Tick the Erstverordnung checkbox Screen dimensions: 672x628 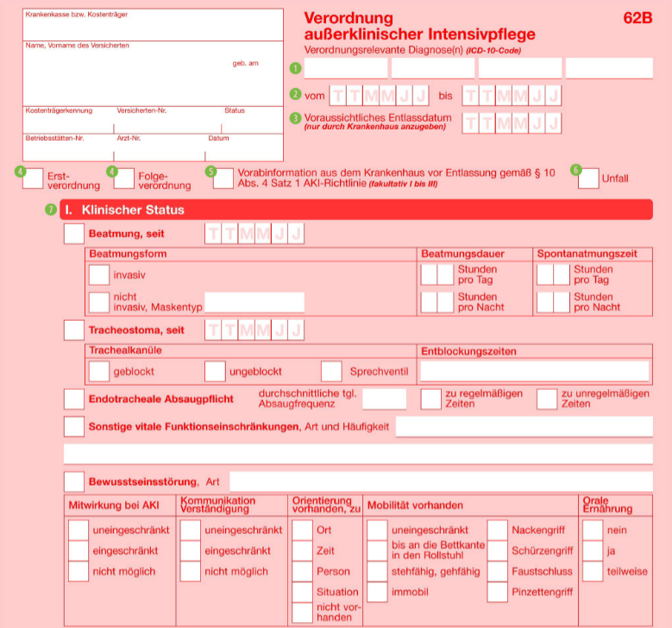[x=33, y=179]
